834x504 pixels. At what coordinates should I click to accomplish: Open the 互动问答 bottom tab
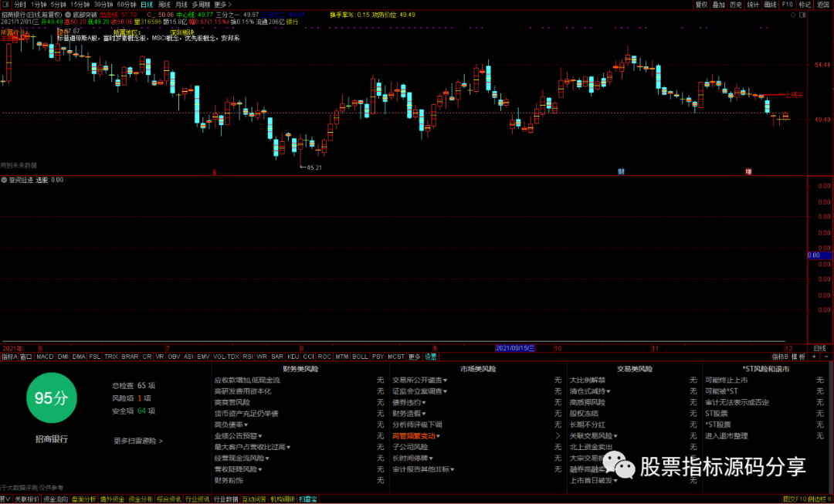254,499
